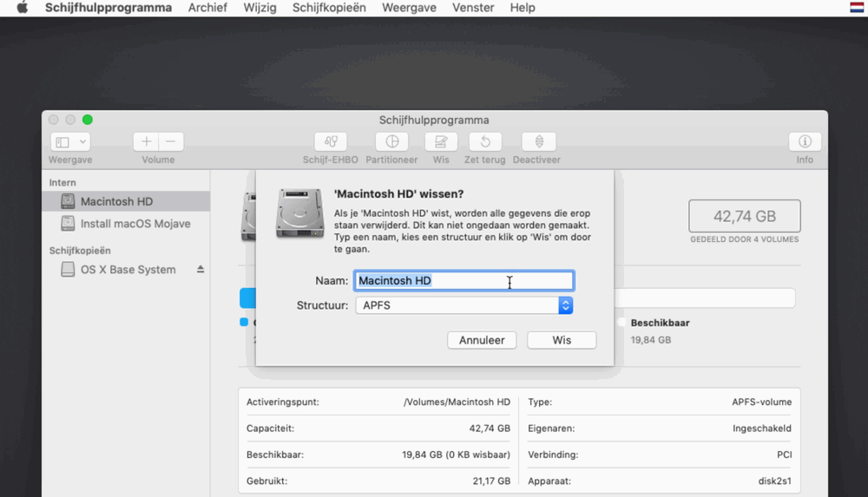
Task: Eject OS X Base System image
Action: click(x=201, y=270)
